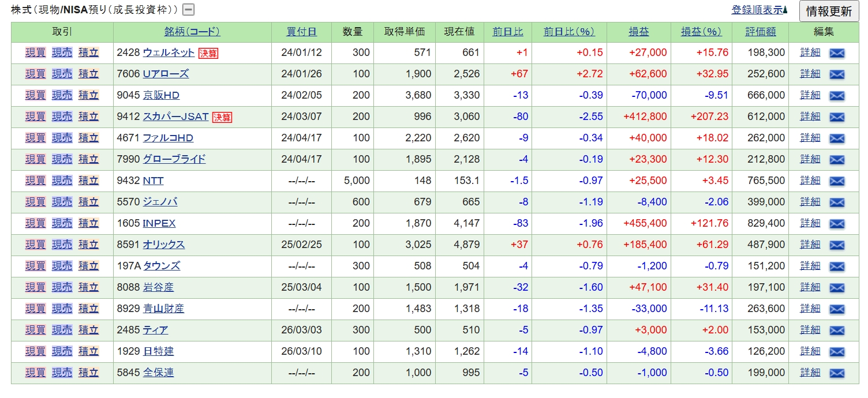The width and height of the screenshot is (868, 398).
Task: Open the INPEX stock name link
Action: pos(159,223)
